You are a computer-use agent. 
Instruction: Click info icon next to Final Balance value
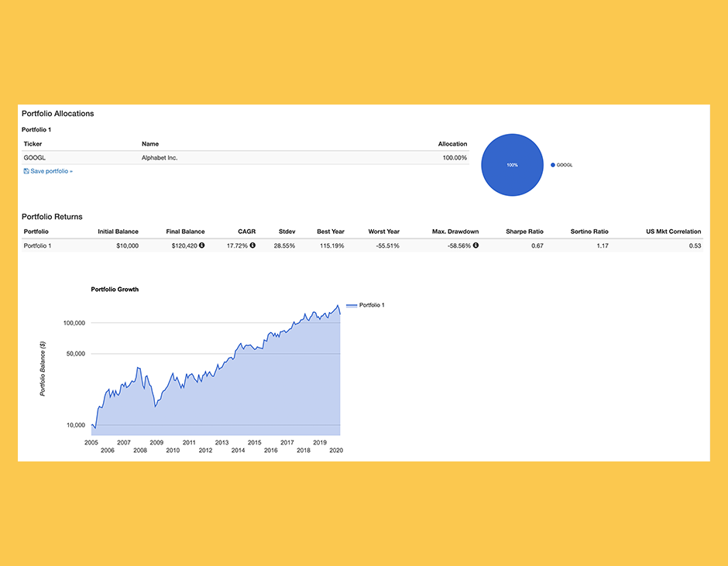pos(202,245)
